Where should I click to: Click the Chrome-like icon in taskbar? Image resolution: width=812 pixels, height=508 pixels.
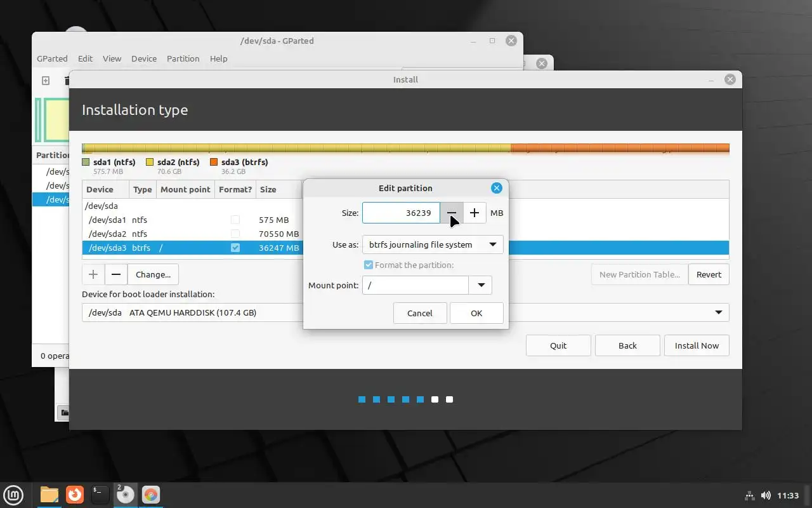[150, 495]
